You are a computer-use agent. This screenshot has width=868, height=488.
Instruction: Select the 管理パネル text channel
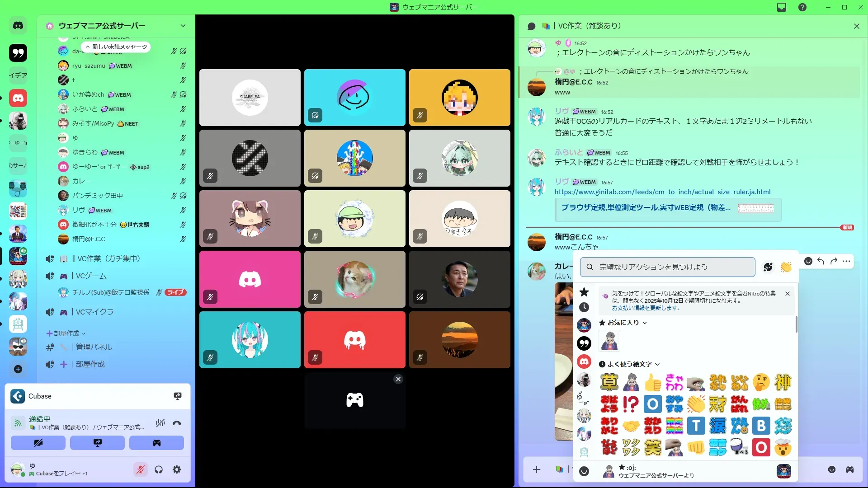[94, 347]
